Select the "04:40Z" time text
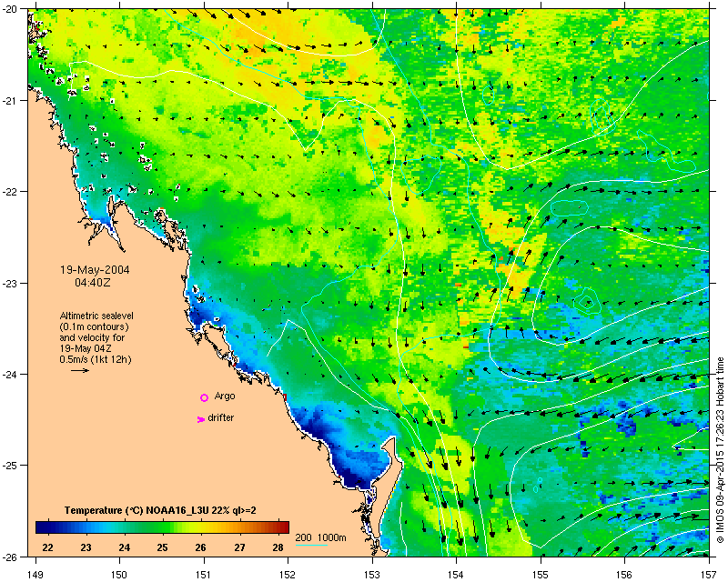This screenshot has width=728, height=582. (93, 282)
